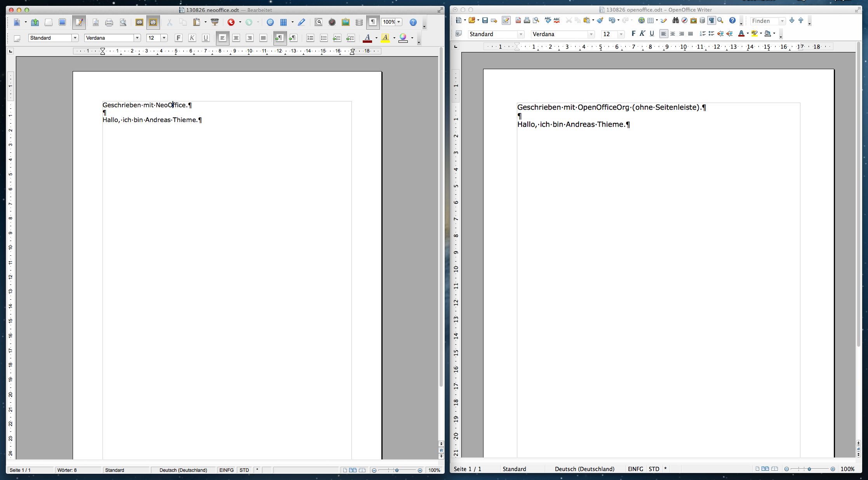This screenshot has width=868, height=480.
Task: Export directly as PDF in OpenOffice
Action: tap(518, 21)
